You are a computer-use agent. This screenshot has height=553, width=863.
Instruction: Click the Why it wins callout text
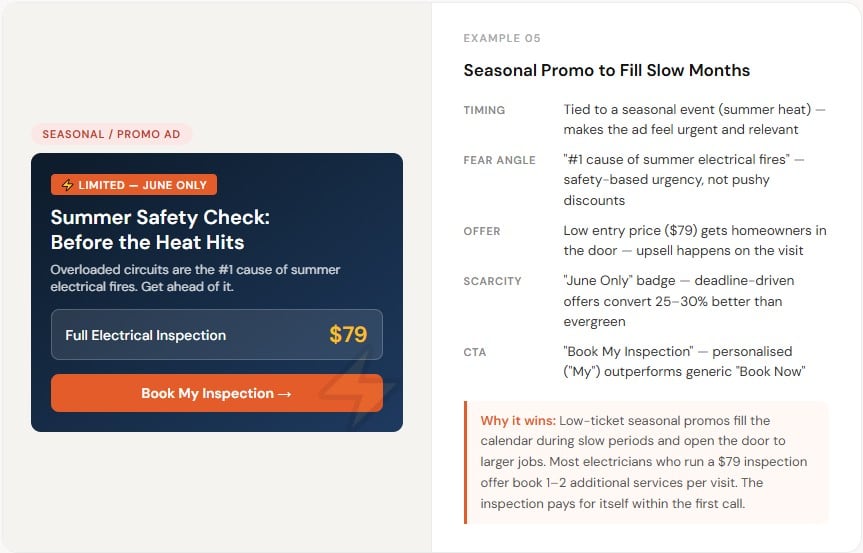point(644,462)
